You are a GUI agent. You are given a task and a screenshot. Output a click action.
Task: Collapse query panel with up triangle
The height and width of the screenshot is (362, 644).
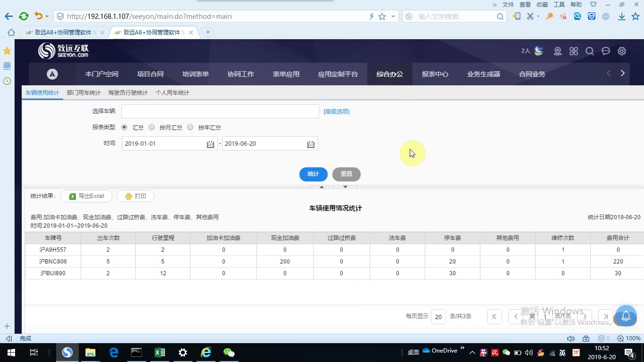322,187
